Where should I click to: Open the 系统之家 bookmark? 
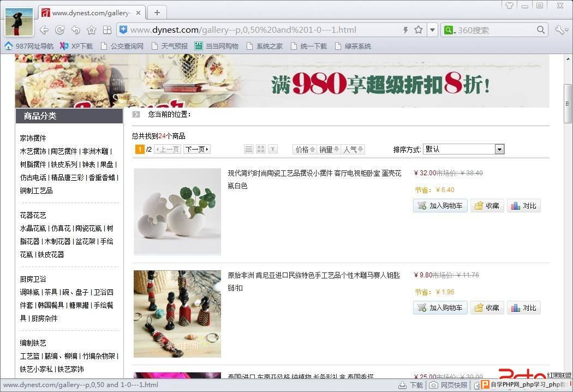265,46
